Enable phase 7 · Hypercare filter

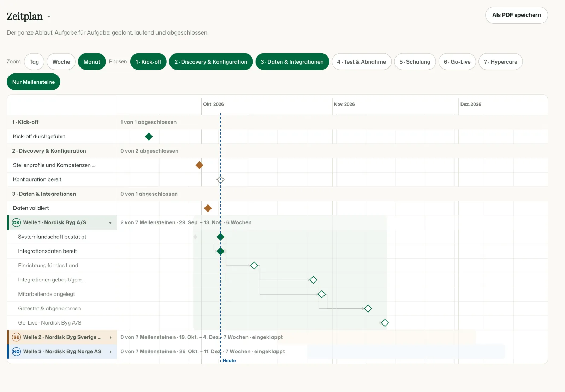point(500,62)
